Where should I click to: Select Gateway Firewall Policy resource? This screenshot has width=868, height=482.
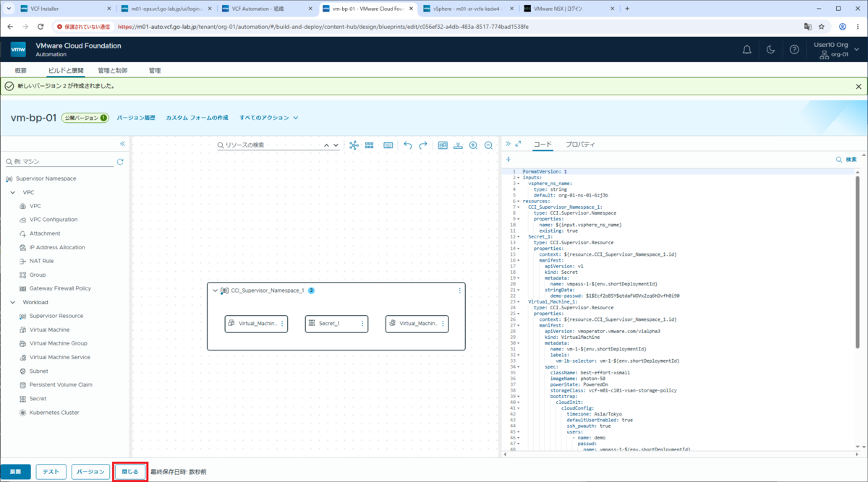pyautogui.click(x=60, y=288)
